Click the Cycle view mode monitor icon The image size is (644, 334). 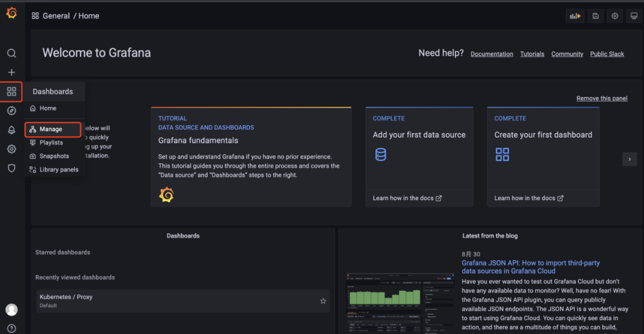pos(634,16)
